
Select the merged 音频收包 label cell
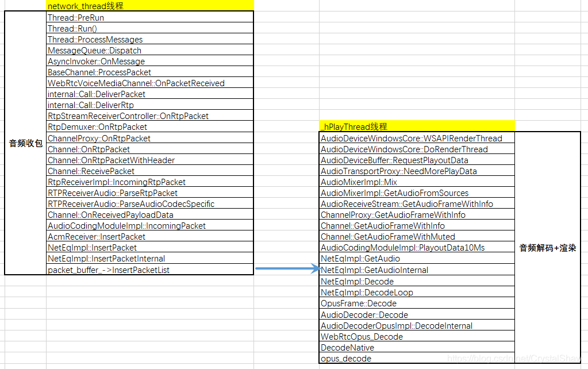point(26,143)
